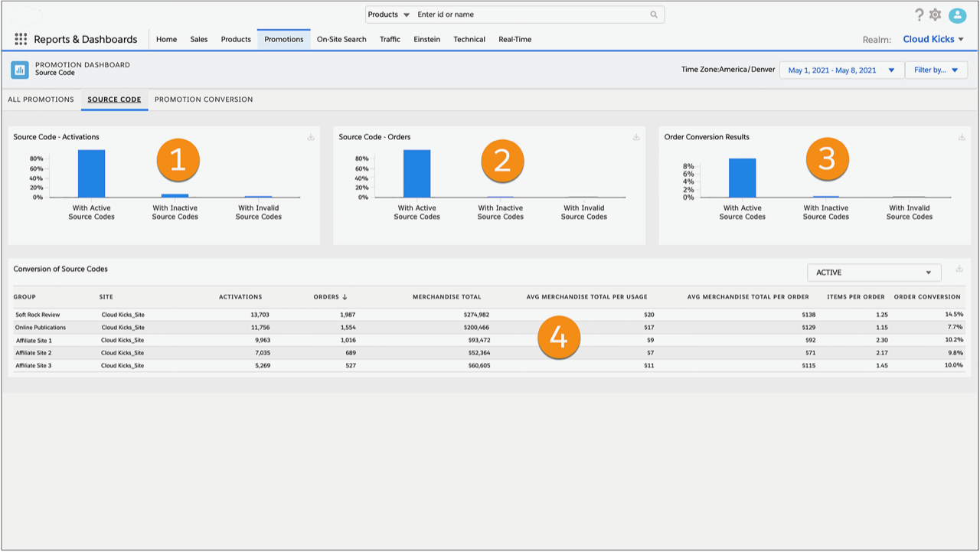980x552 pixels.
Task: Click the Reports & Dashboards title
Action: 86,39
